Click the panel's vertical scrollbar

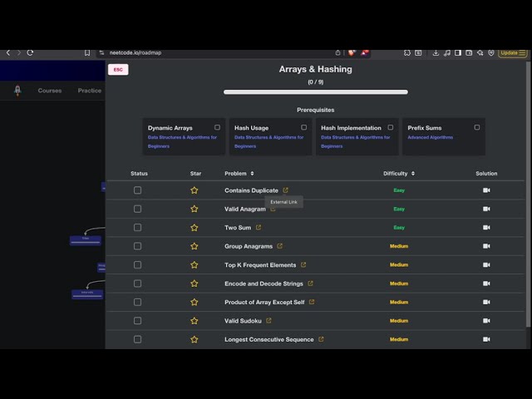(528, 194)
